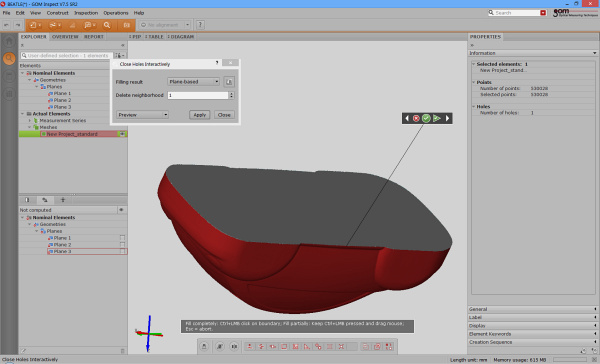Toggle visibility eye of New Project_standard mesh

click(122, 134)
